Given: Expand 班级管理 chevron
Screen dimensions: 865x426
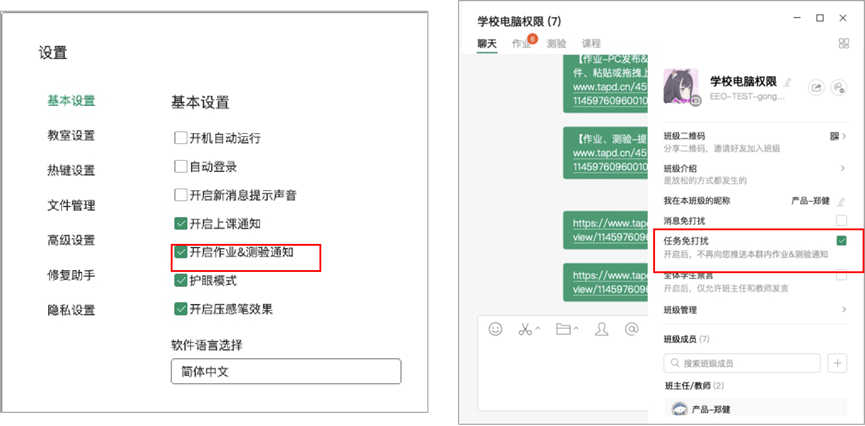Looking at the screenshot, I should tap(842, 310).
